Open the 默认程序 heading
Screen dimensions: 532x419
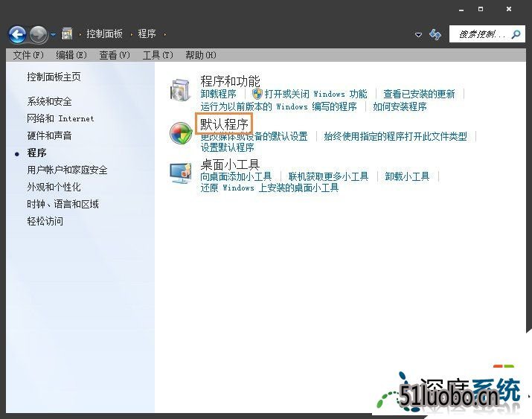[x=224, y=124]
